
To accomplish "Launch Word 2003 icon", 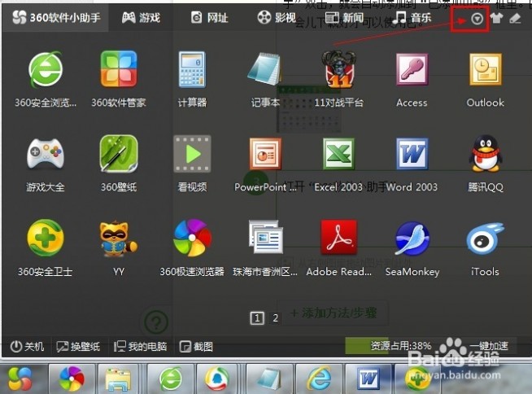I will point(412,154).
